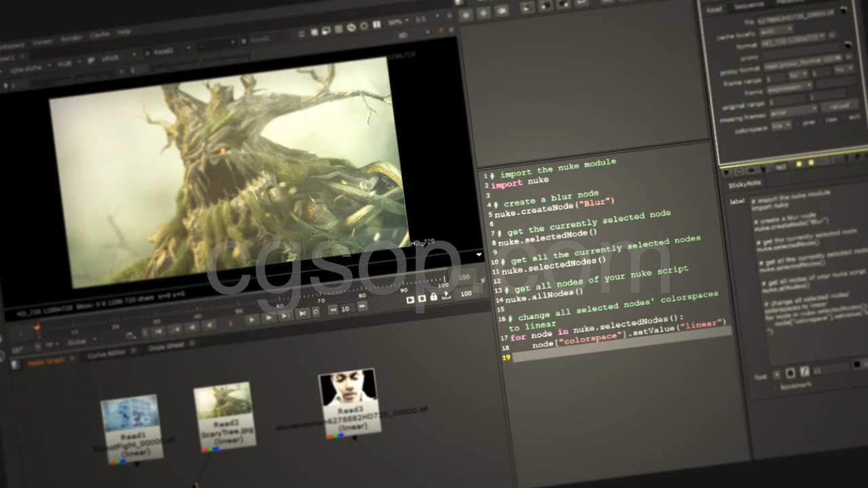This screenshot has width=868, height=488.
Task: Click the pause viewer updates icon
Action: pyautogui.click(x=376, y=24)
